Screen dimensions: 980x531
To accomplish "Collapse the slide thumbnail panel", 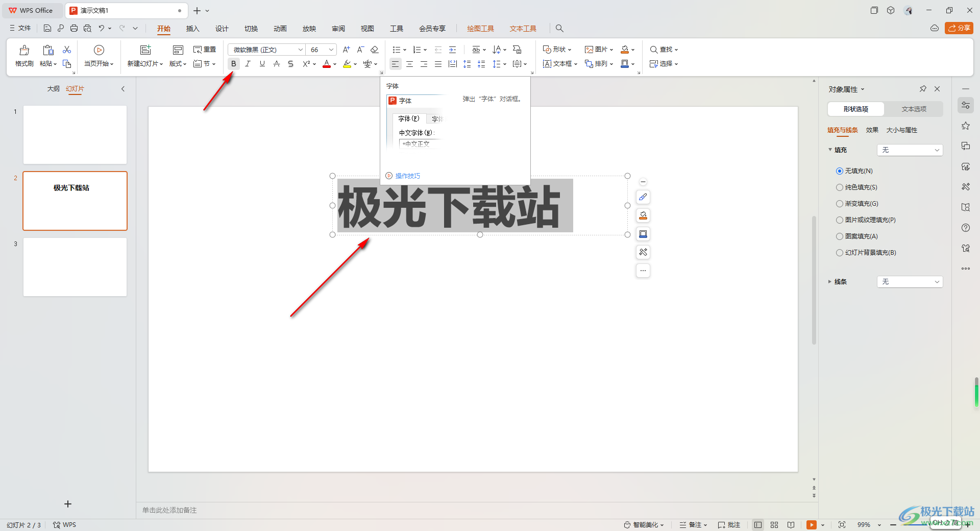I will tap(123, 89).
